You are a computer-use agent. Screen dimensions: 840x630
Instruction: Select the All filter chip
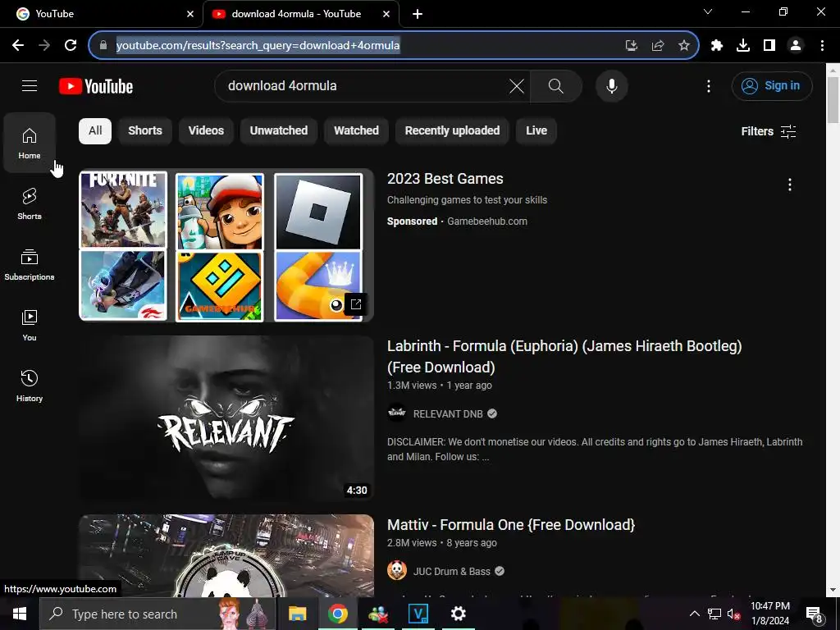click(x=95, y=130)
